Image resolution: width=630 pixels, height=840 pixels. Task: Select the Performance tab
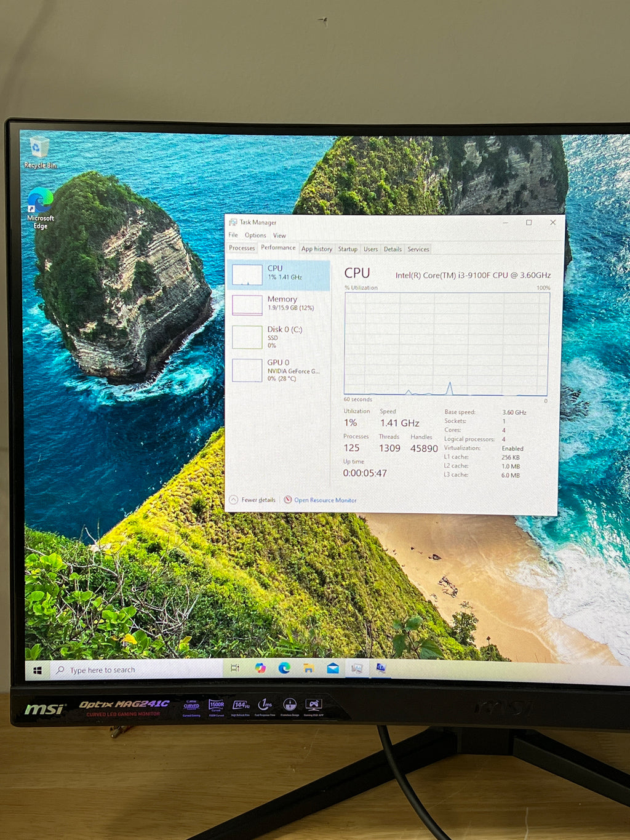[278, 247]
